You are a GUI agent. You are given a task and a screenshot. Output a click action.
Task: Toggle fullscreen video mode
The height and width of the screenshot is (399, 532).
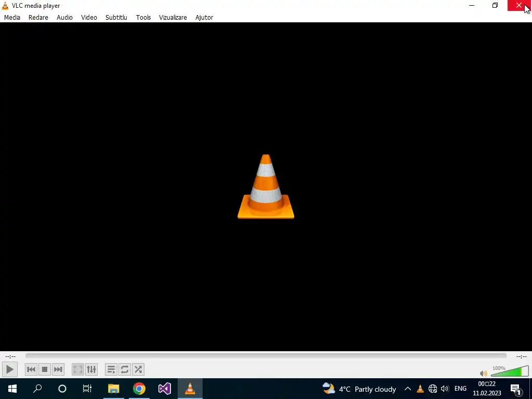coord(78,369)
